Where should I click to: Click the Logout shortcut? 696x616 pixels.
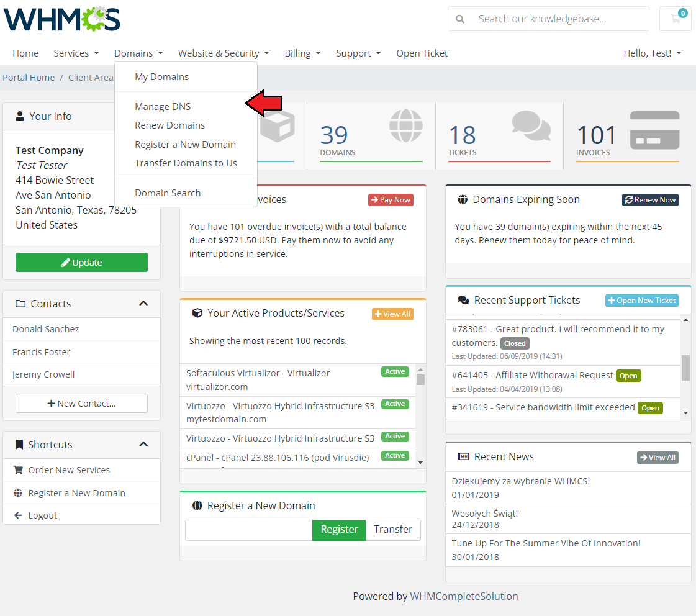pyautogui.click(x=81, y=515)
